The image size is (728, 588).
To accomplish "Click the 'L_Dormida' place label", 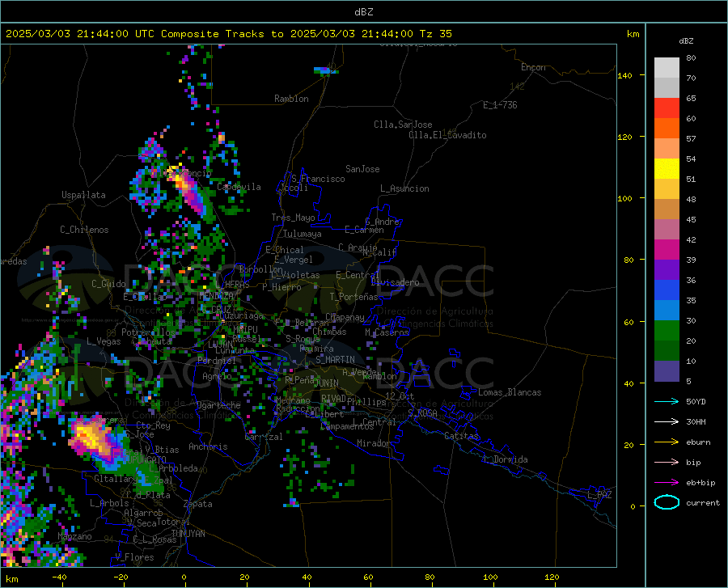I will [505, 459].
